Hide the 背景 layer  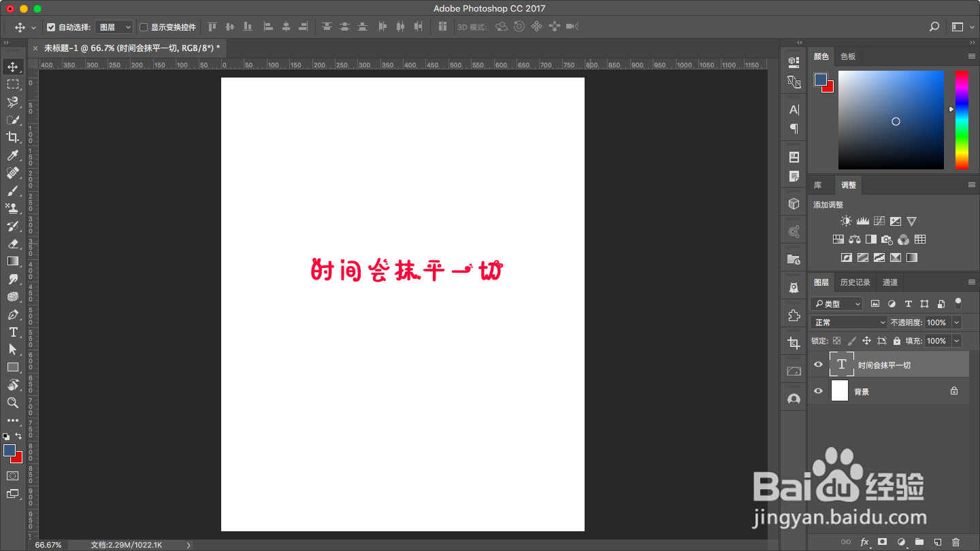pyautogui.click(x=818, y=391)
